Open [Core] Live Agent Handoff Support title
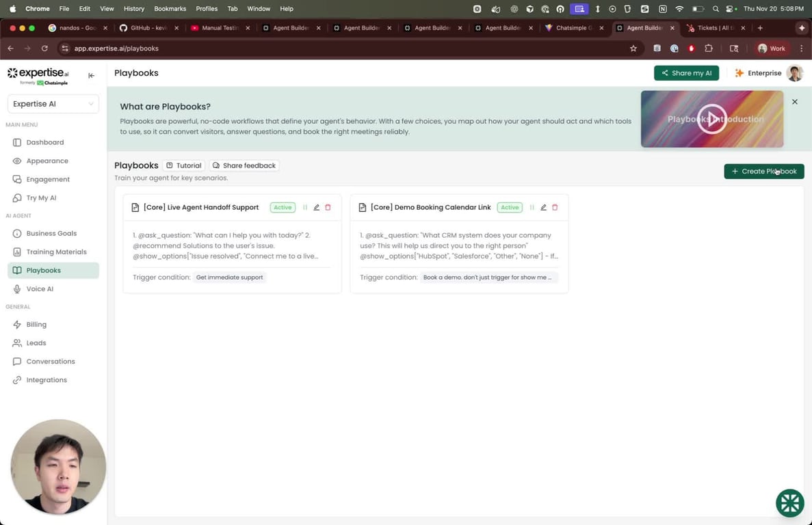This screenshot has height=525, width=812. (x=201, y=207)
